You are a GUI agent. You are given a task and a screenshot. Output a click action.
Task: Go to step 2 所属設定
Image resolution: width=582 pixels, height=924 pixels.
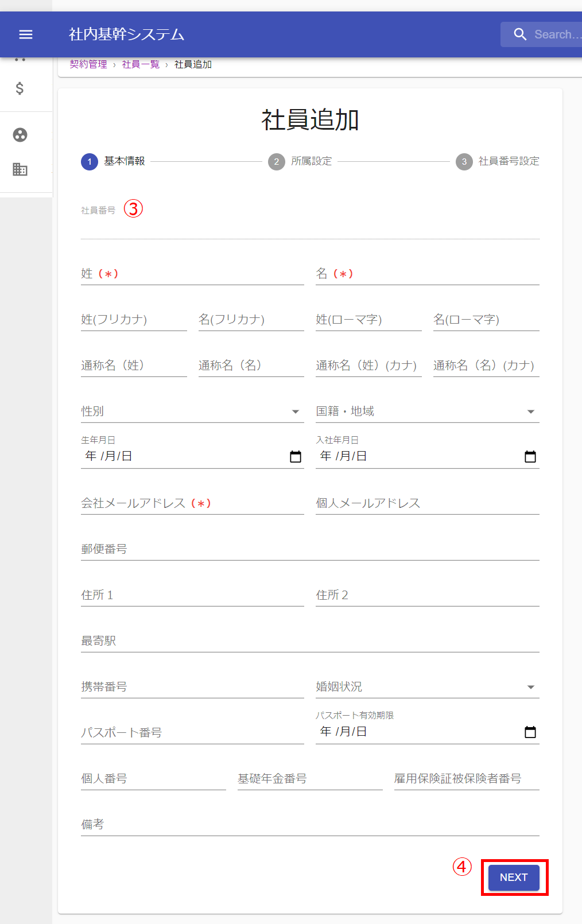[300, 161]
